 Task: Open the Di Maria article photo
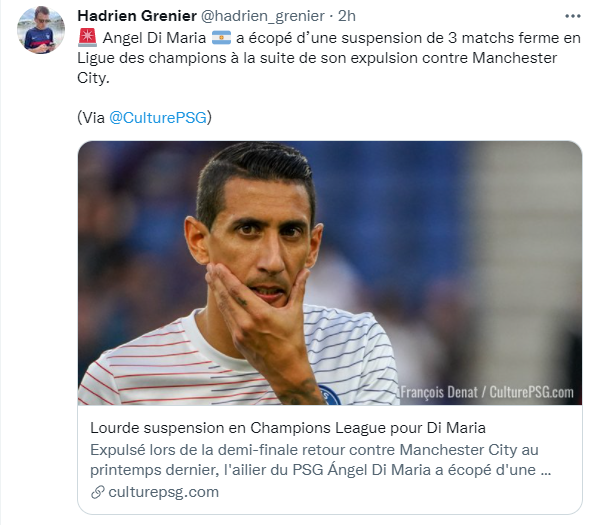click(330, 273)
